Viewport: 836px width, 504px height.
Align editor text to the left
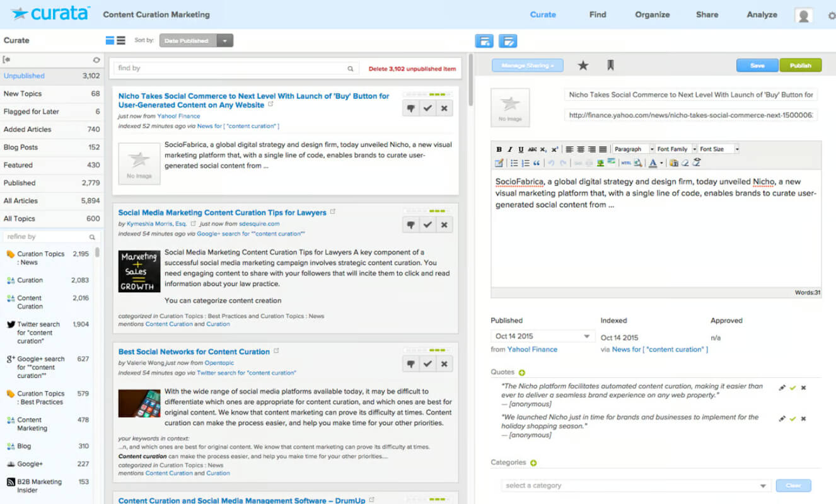pos(569,149)
